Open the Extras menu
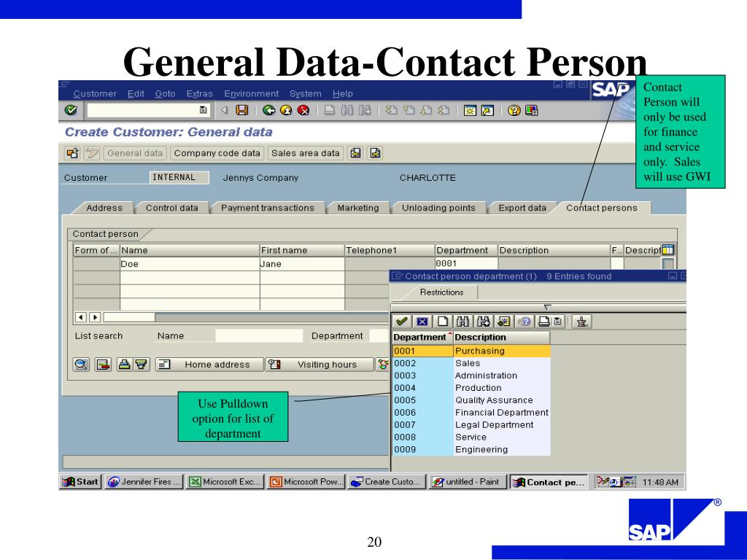Viewport: 747px width, 560px height. pyautogui.click(x=200, y=94)
